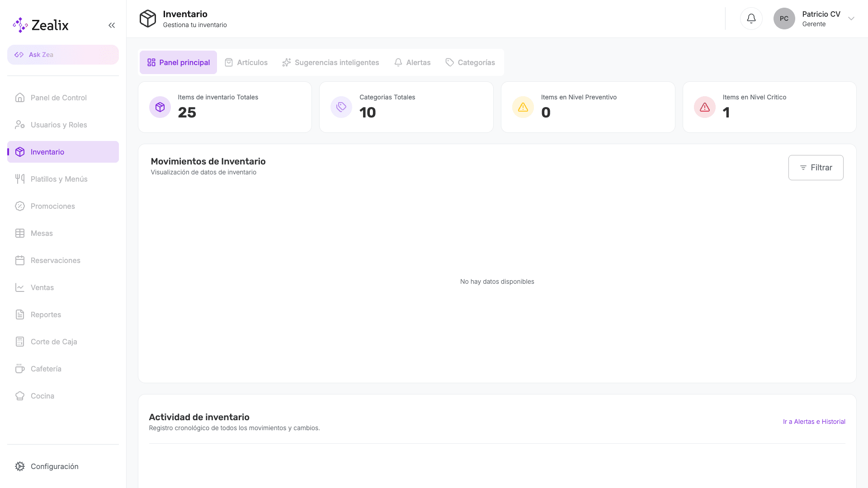Screen dimensions: 868x488
Task: Click the Usuarios y Roles icon
Action: pyautogui.click(x=20, y=125)
